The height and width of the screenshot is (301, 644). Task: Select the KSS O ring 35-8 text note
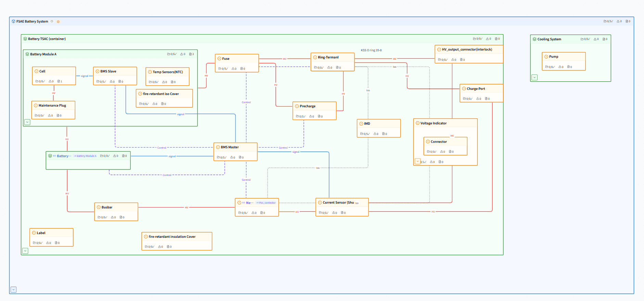371,50
